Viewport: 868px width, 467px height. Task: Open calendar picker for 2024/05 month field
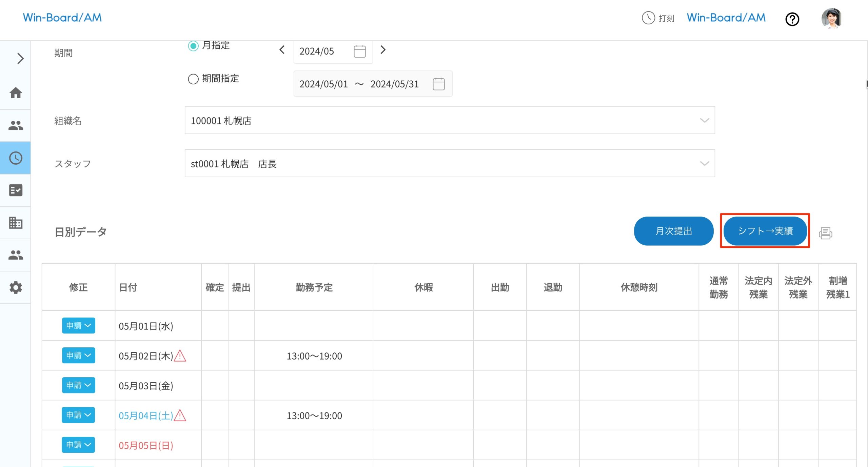(359, 51)
